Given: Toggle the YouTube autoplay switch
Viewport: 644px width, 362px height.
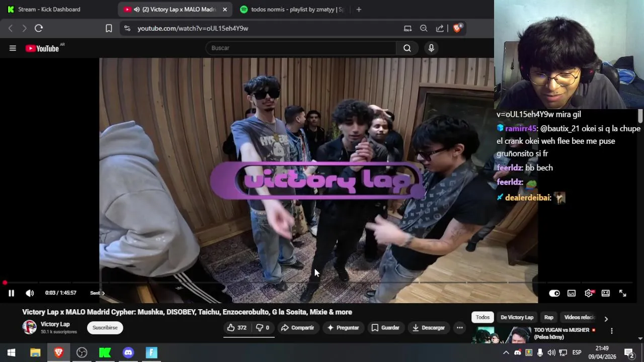Looking at the screenshot, I should click(x=554, y=293).
